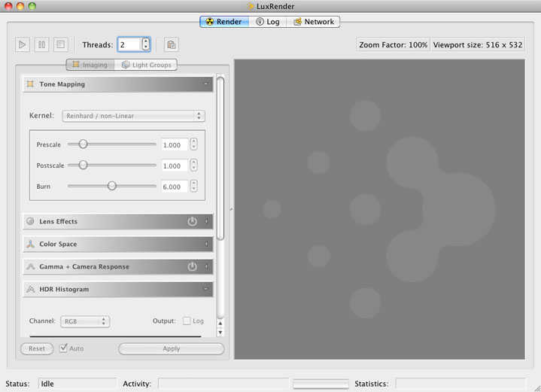Click the Lens Effects section icon
The height and width of the screenshot is (392, 541).
[x=30, y=221]
